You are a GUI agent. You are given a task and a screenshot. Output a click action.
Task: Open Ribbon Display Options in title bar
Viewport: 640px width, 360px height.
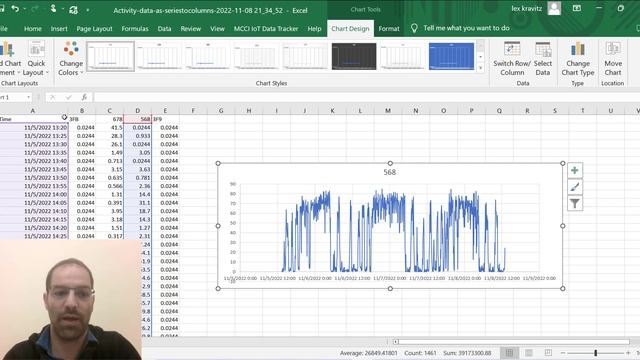(x=577, y=8)
